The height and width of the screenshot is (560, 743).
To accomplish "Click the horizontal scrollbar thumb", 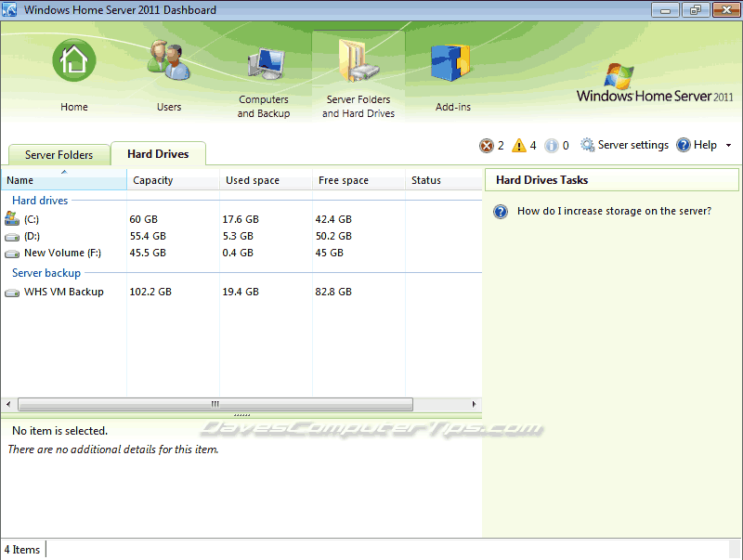I will click(x=215, y=404).
